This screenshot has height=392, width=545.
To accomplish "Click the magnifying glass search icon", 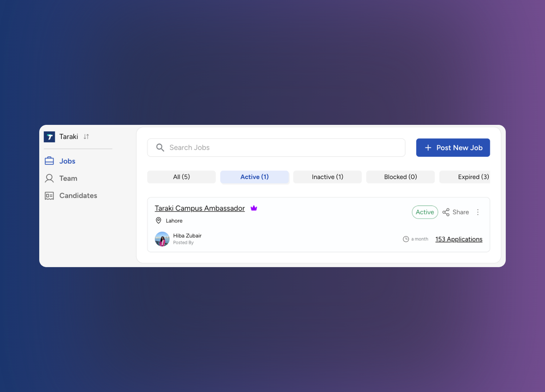I will pyautogui.click(x=160, y=148).
